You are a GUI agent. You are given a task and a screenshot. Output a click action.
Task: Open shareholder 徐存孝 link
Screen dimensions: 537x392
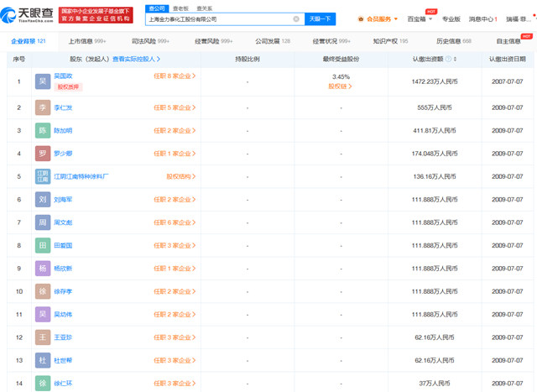(63, 291)
